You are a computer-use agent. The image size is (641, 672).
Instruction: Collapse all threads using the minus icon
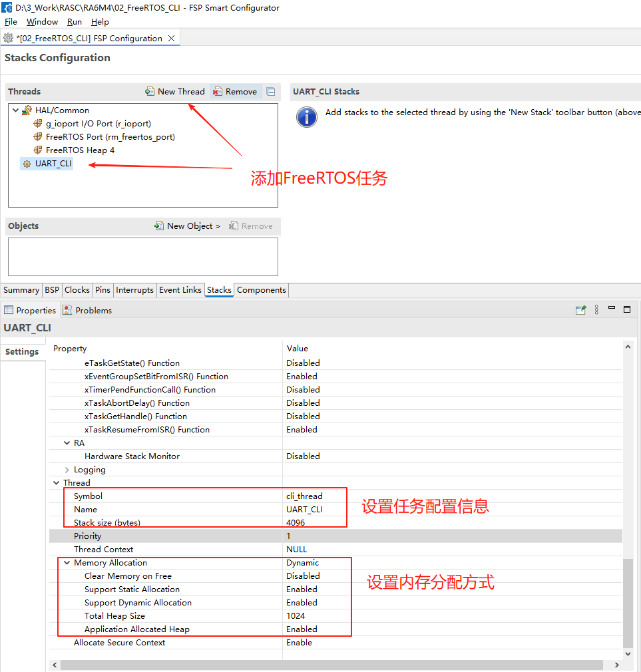tap(270, 91)
